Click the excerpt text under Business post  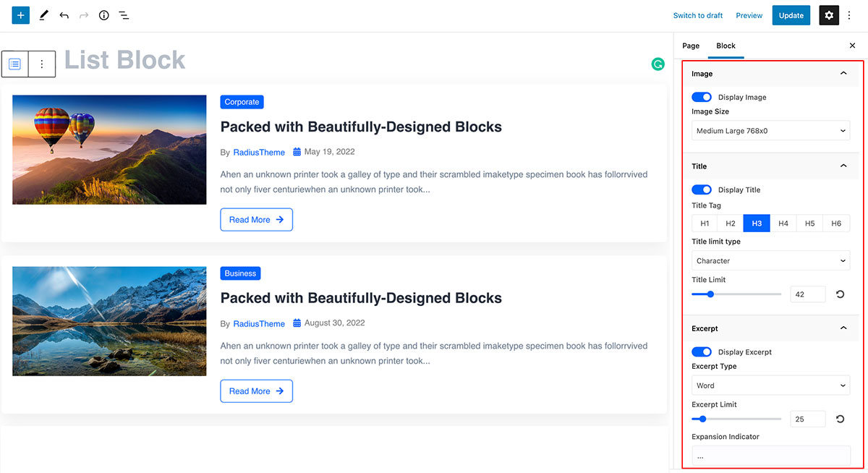coord(434,354)
